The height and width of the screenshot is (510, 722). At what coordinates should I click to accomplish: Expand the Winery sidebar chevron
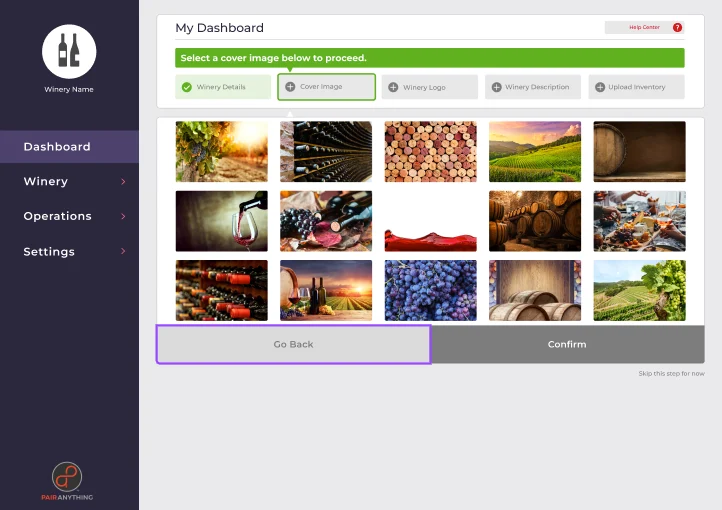pyautogui.click(x=123, y=181)
